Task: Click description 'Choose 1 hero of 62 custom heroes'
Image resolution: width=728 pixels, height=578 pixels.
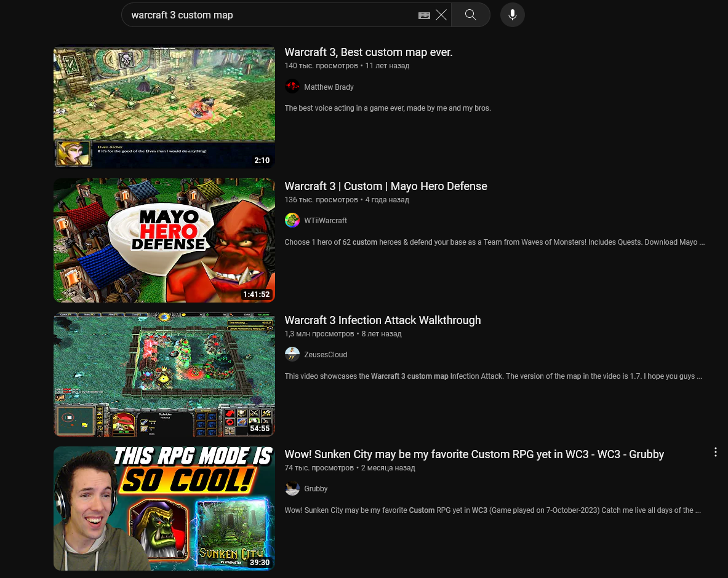Action: pyautogui.click(x=495, y=242)
